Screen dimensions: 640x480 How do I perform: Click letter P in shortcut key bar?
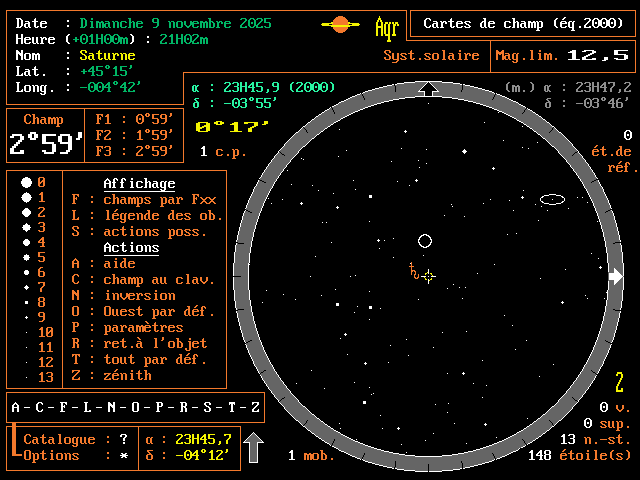(x=159, y=407)
